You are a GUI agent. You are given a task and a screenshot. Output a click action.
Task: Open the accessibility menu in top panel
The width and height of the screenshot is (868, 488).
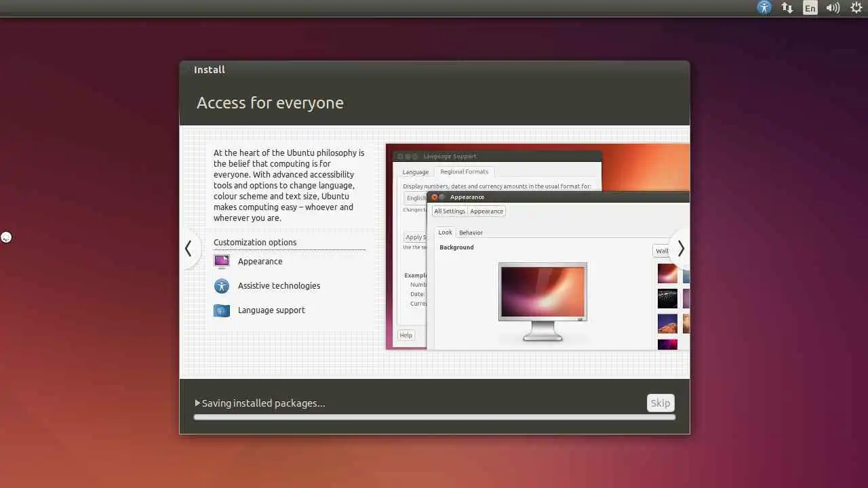point(764,7)
